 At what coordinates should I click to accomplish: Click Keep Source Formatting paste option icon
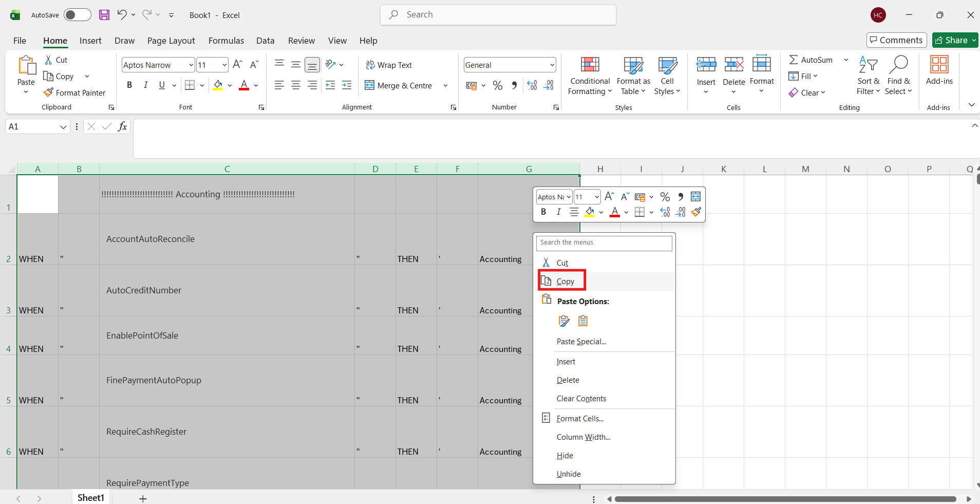pyautogui.click(x=563, y=321)
